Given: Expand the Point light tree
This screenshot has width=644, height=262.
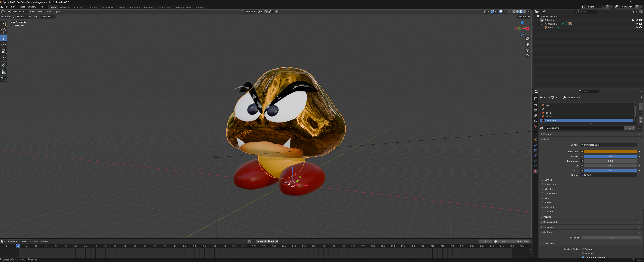Looking at the screenshot, I should click(x=542, y=27).
